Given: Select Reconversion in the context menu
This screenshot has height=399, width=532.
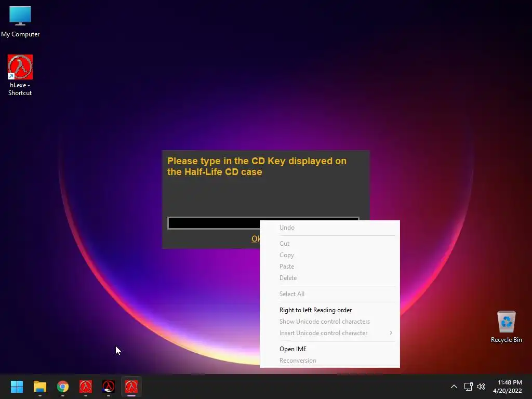Looking at the screenshot, I should (330, 361).
